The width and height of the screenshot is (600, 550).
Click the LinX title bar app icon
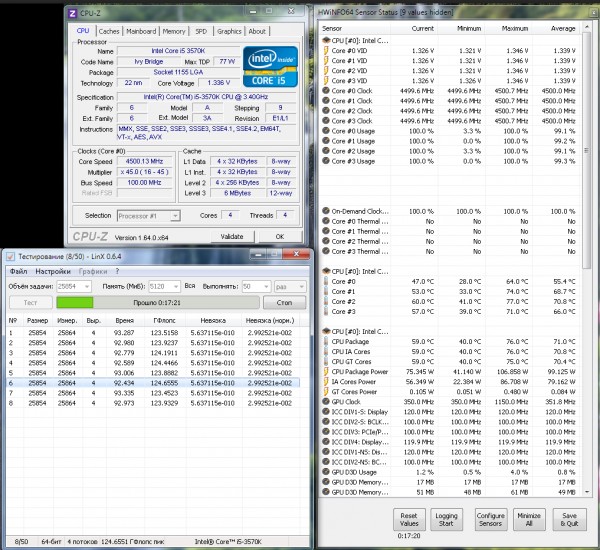click(x=11, y=256)
